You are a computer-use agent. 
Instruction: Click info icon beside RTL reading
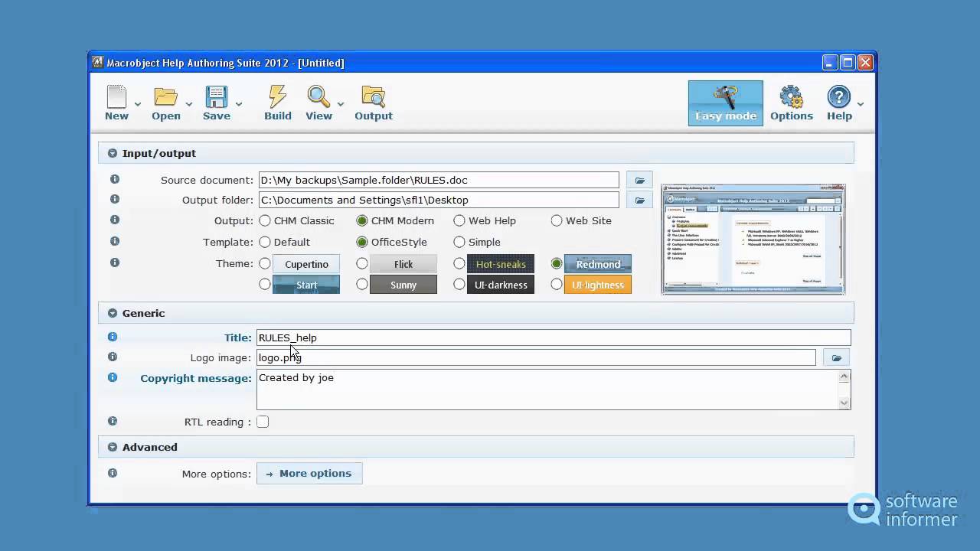tap(113, 421)
